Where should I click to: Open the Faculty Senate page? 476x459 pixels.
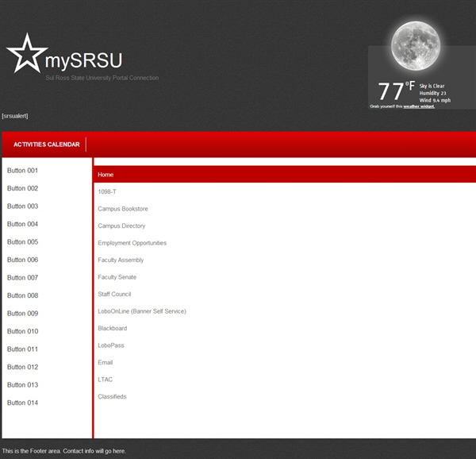click(x=117, y=277)
